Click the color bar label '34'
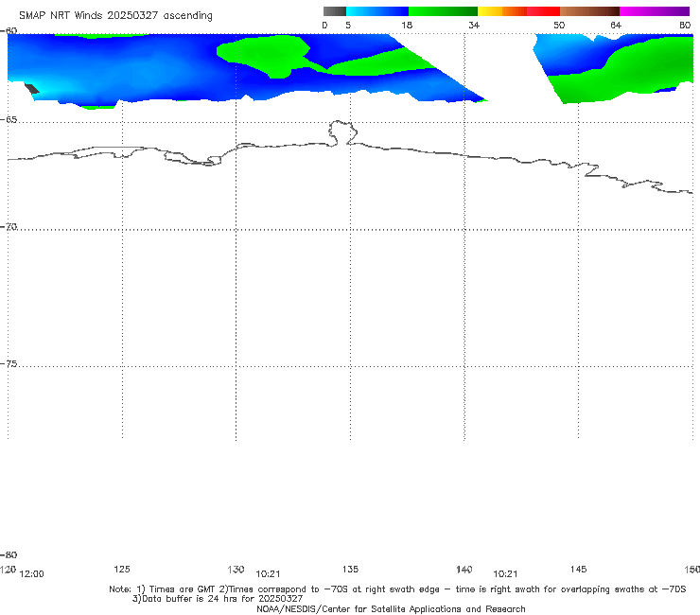Viewport: 700px width, 615px height. coord(474,26)
